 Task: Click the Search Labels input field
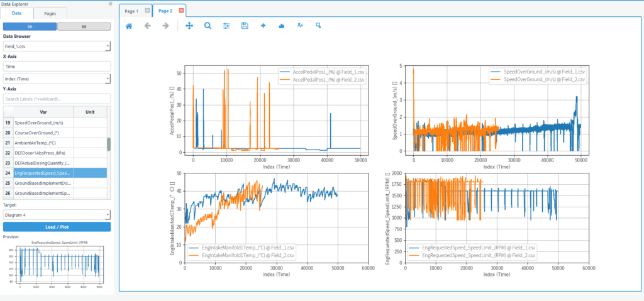coord(57,99)
